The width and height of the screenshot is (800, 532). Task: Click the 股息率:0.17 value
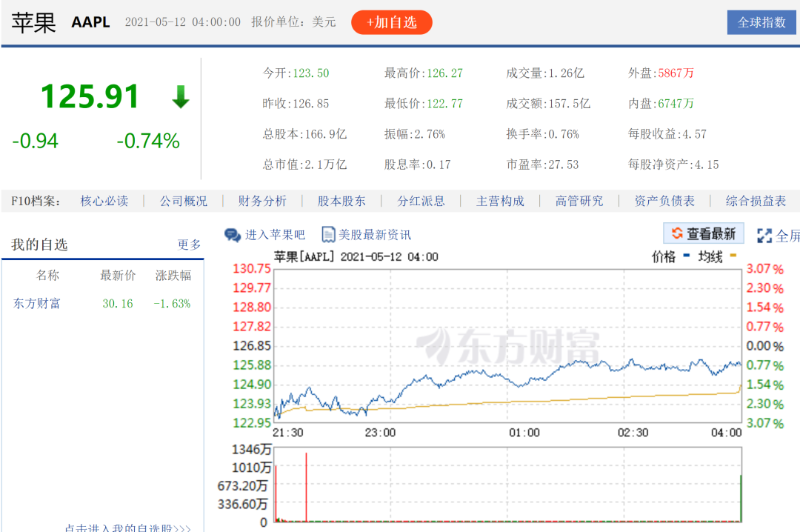417,164
